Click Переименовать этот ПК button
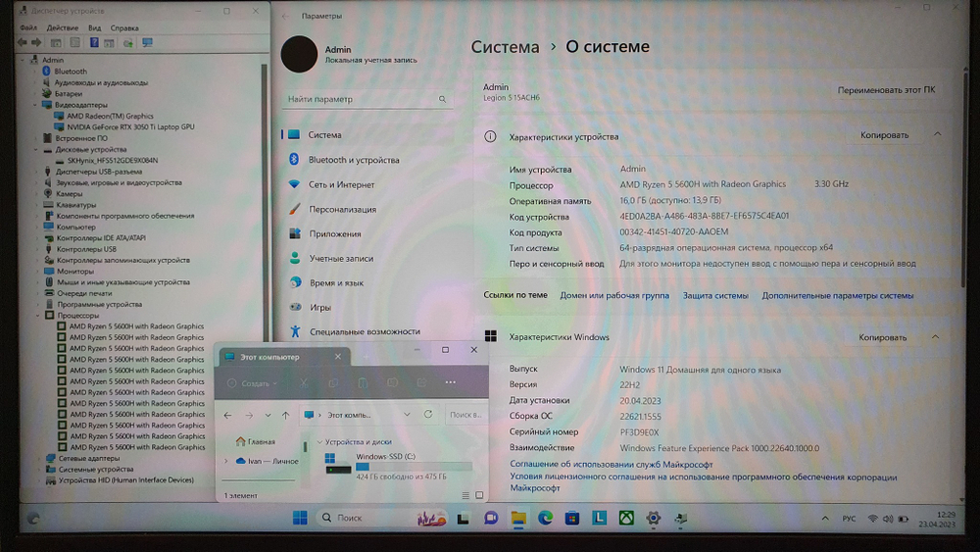The image size is (980, 552). 886,90
